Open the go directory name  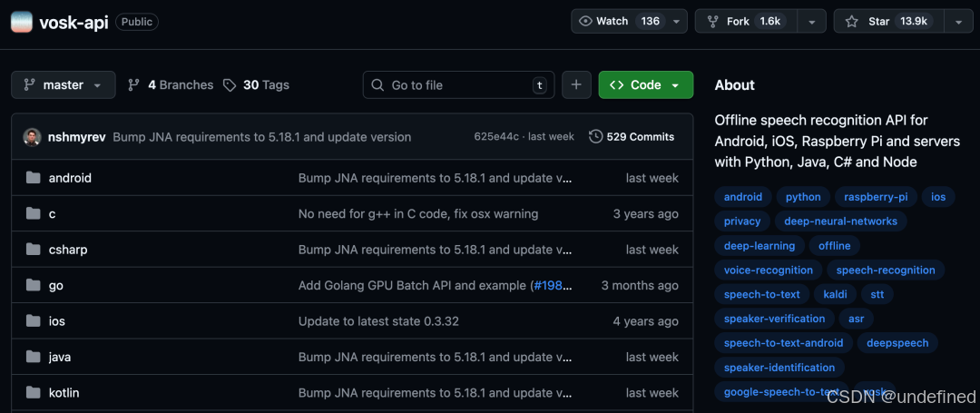click(55, 286)
